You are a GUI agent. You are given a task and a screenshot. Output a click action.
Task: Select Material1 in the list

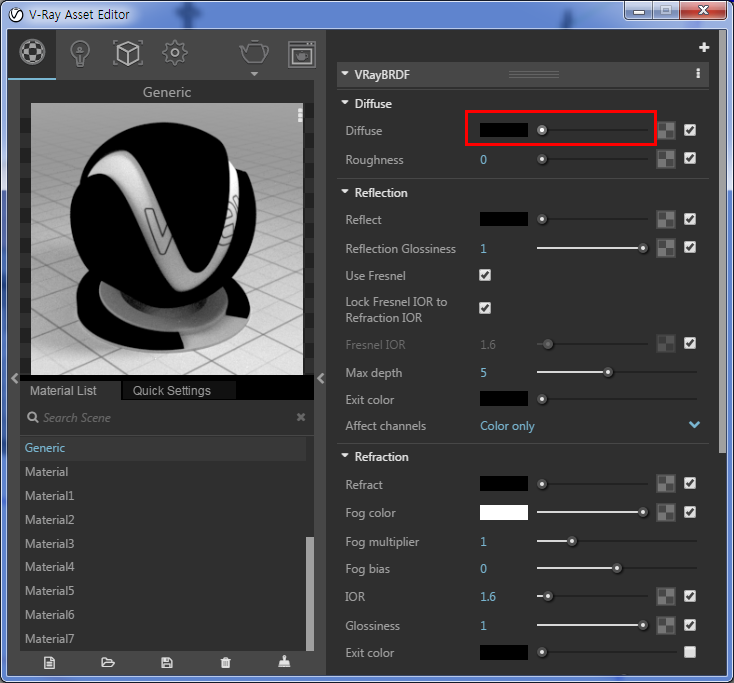(x=163, y=496)
